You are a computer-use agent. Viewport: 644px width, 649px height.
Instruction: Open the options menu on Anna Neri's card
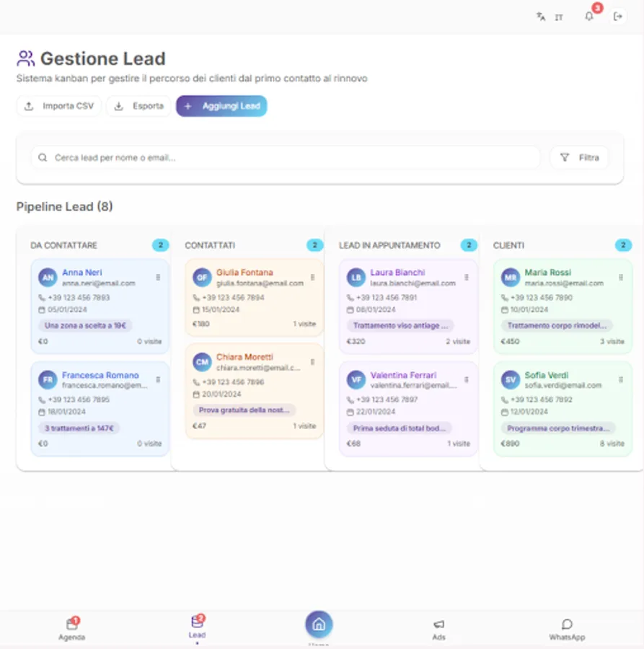(158, 277)
